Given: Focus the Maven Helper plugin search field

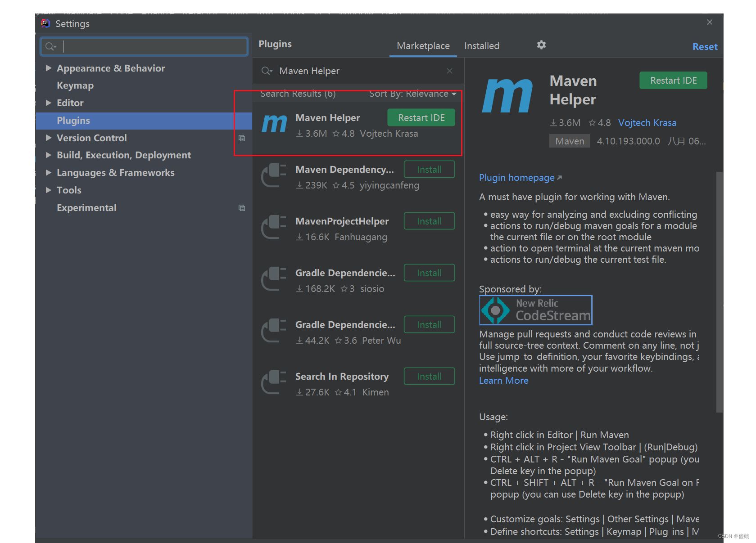Looking at the screenshot, I should [x=358, y=71].
